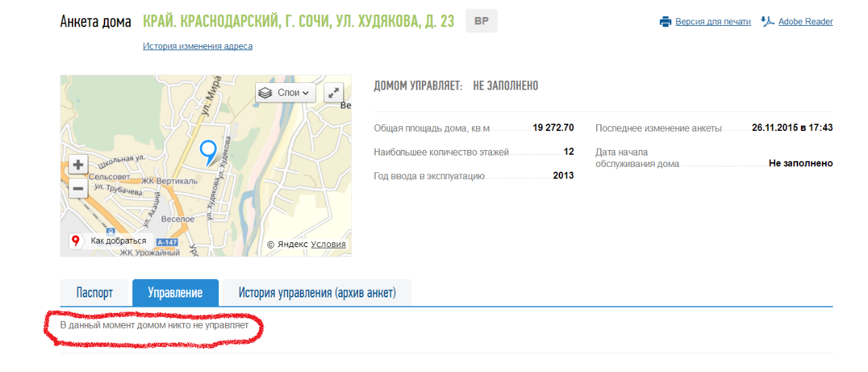Open История изменения адреса link
Screen dimensions: 868x372
[x=197, y=46]
